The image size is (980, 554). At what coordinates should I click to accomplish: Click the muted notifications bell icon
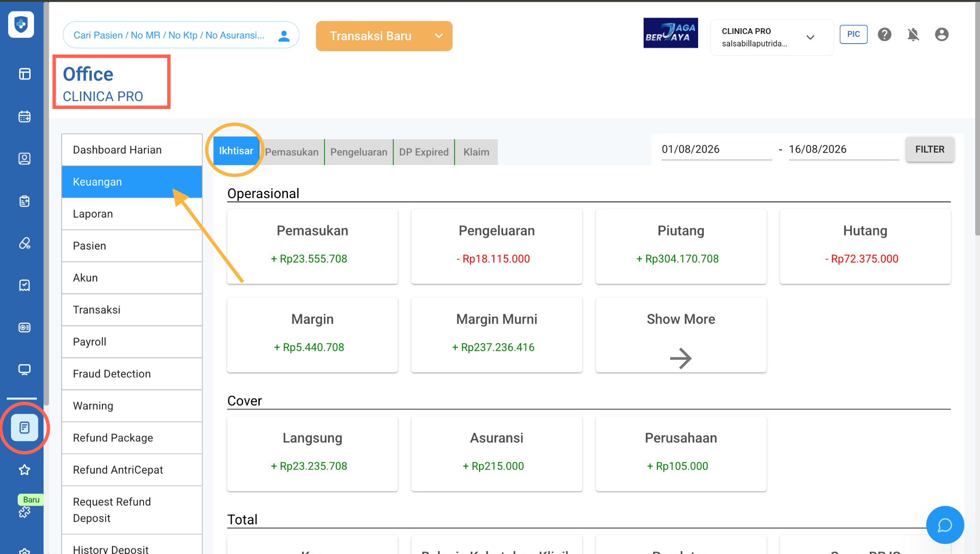[x=913, y=34]
